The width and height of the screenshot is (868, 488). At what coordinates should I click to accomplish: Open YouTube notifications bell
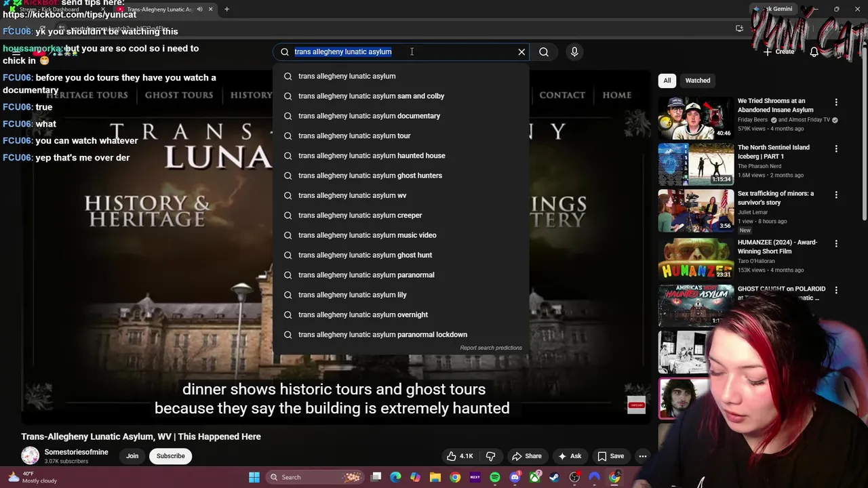[814, 52]
